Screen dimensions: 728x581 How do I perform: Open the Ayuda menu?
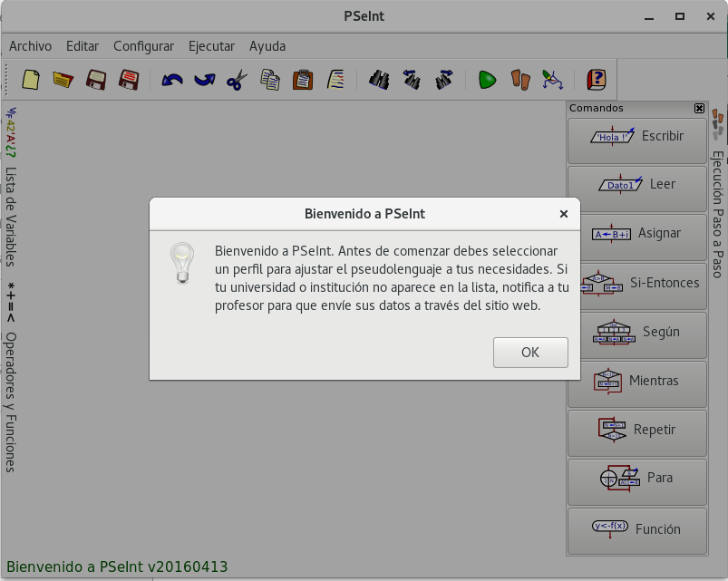click(x=267, y=46)
